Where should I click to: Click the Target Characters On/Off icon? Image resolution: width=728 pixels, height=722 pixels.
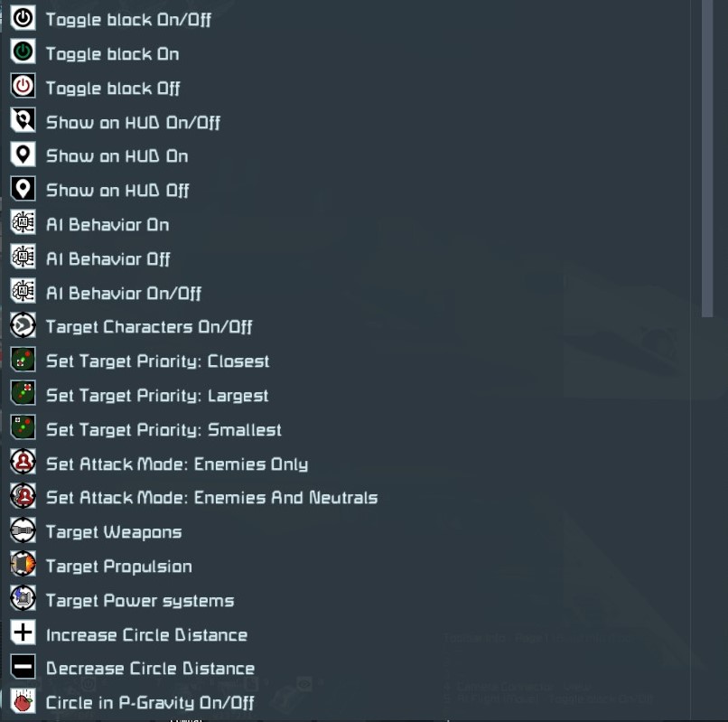tap(23, 325)
